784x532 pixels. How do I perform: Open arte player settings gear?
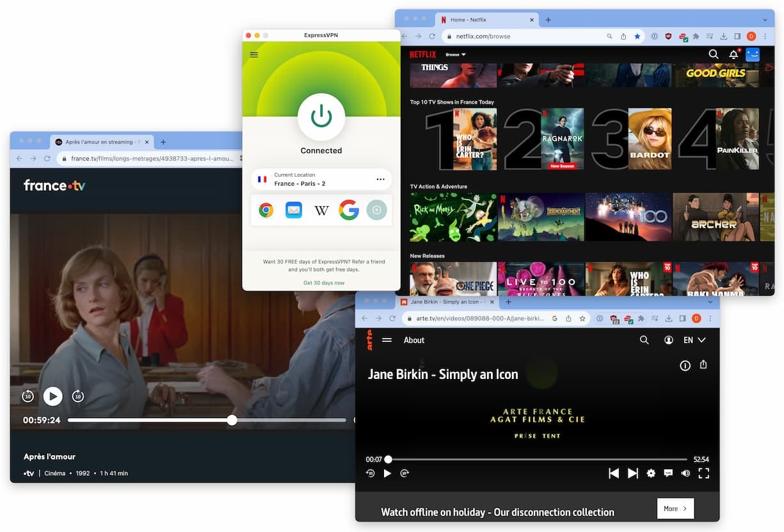[x=651, y=473]
